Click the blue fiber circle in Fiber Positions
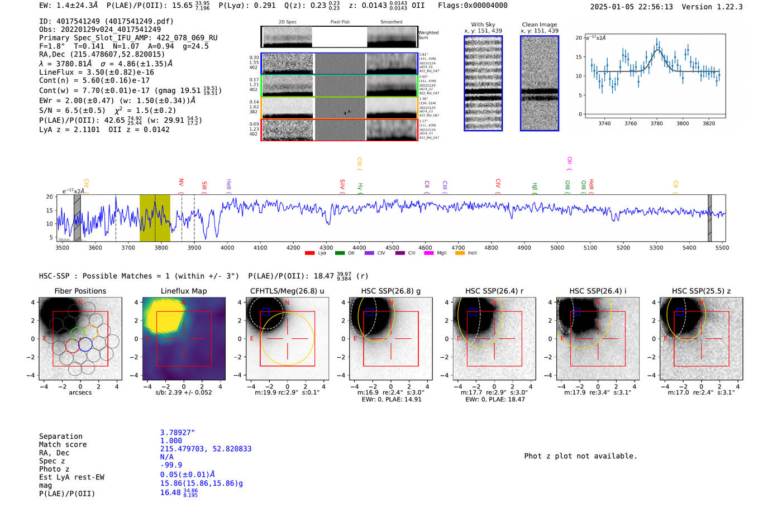782x532 pixels. pos(85,344)
